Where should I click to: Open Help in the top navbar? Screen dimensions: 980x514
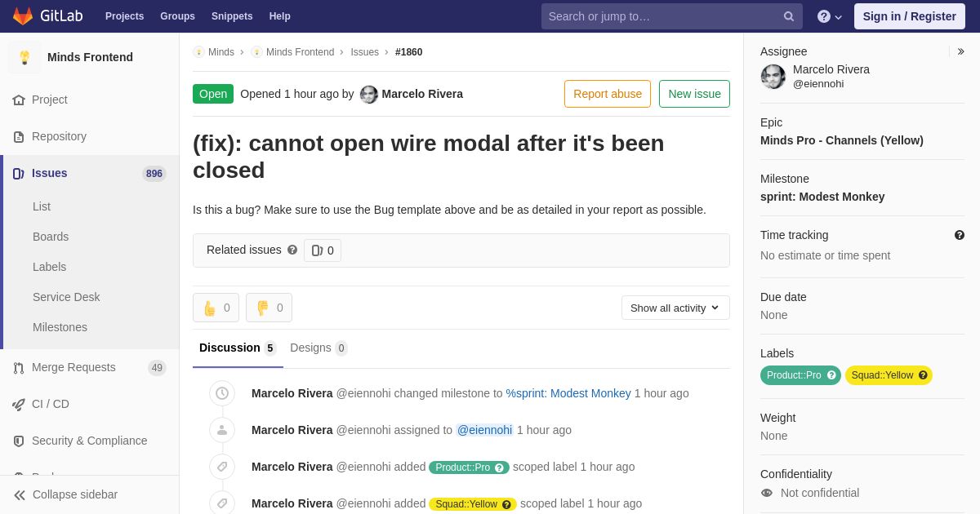(x=280, y=16)
